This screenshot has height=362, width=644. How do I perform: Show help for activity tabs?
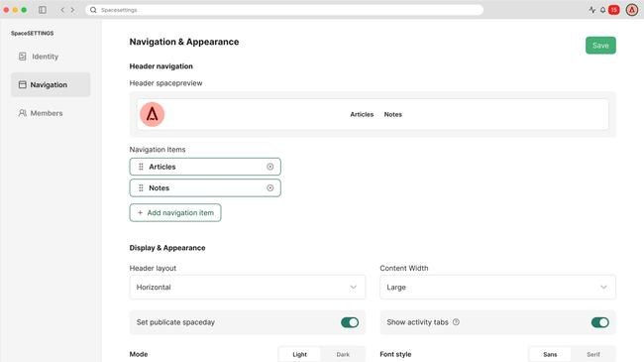456,322
